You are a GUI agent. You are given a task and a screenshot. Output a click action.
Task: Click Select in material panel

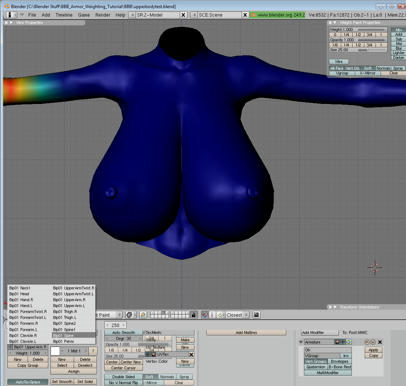point(62,365)
